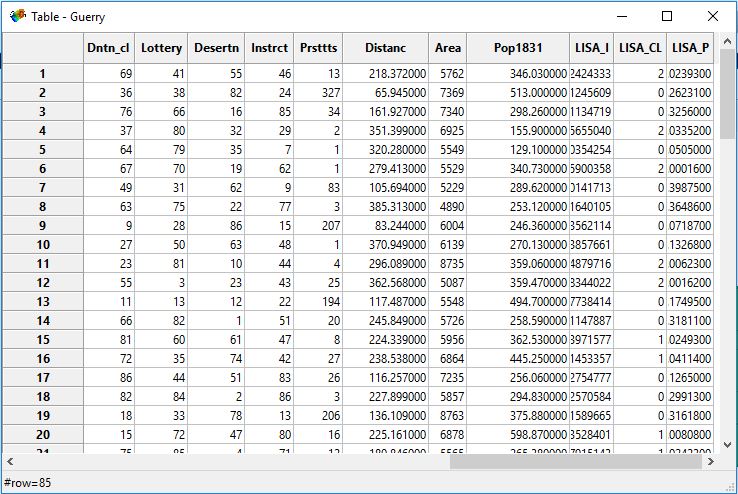Screen dimensions: 738x494
Task: Click Pop1831 cell 445.250000
Action: [518, 359]
